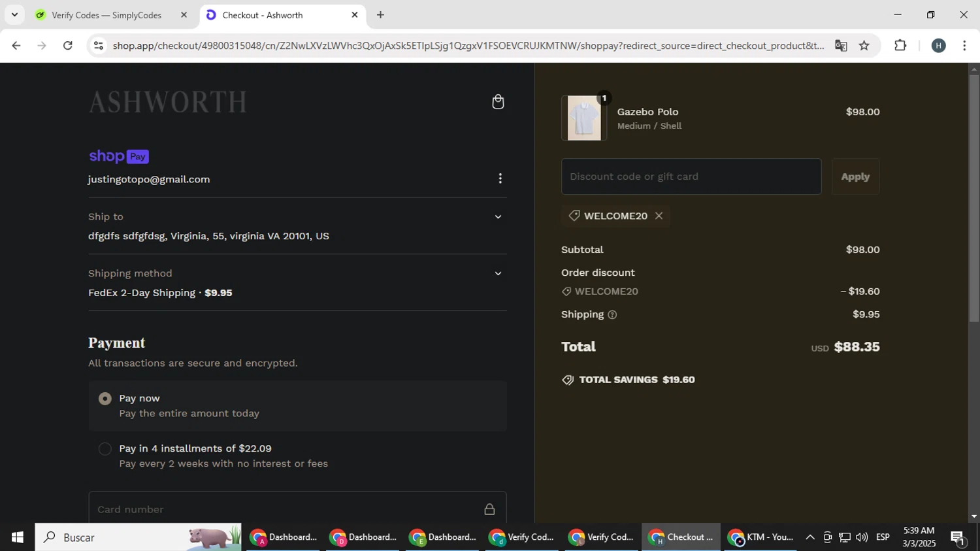Click the card number lock icon
The image size is (980, 551).
click(x=489, y=509)
